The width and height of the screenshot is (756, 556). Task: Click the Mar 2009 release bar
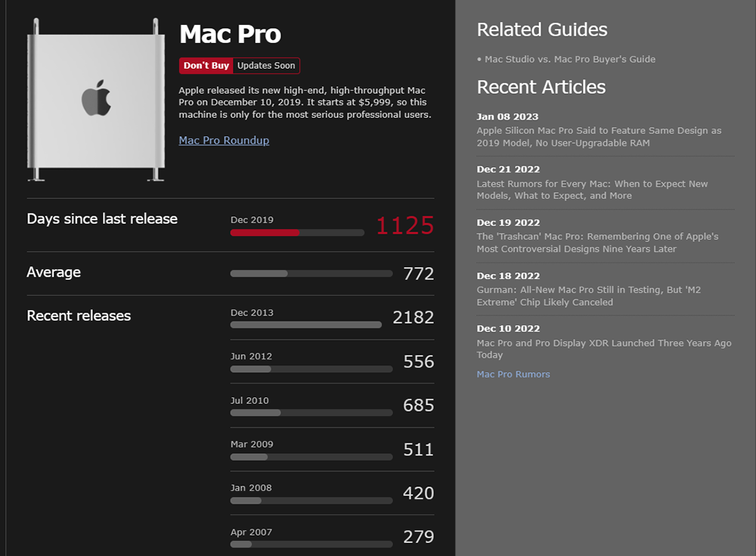point(311,457)
